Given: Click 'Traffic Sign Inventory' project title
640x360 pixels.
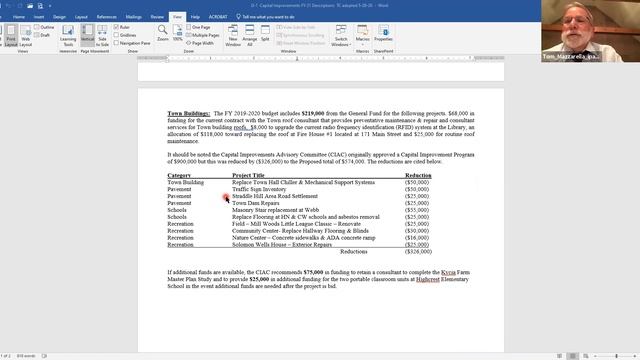Looking at the screenshot, I should (259, 189).
